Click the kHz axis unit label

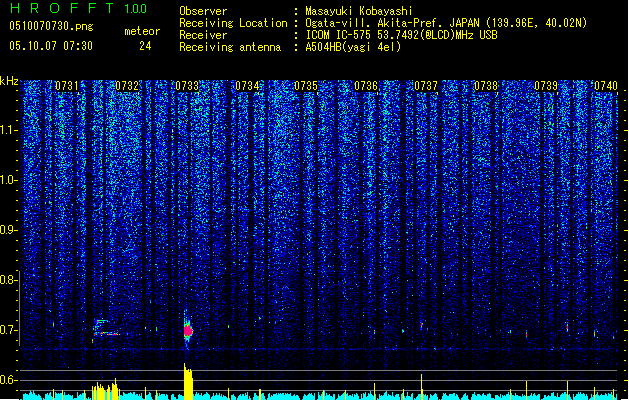9,81
